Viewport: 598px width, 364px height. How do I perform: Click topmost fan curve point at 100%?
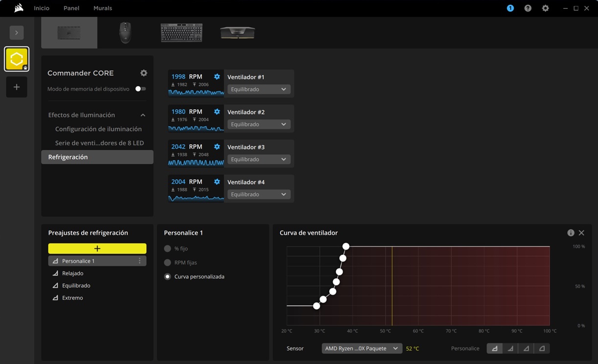pos(346,246)
